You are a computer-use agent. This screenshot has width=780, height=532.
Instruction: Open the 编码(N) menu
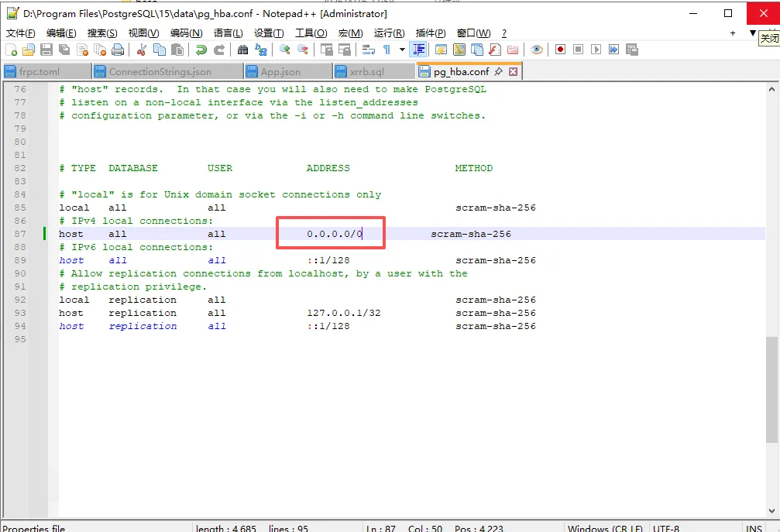[x=186, y=33]
